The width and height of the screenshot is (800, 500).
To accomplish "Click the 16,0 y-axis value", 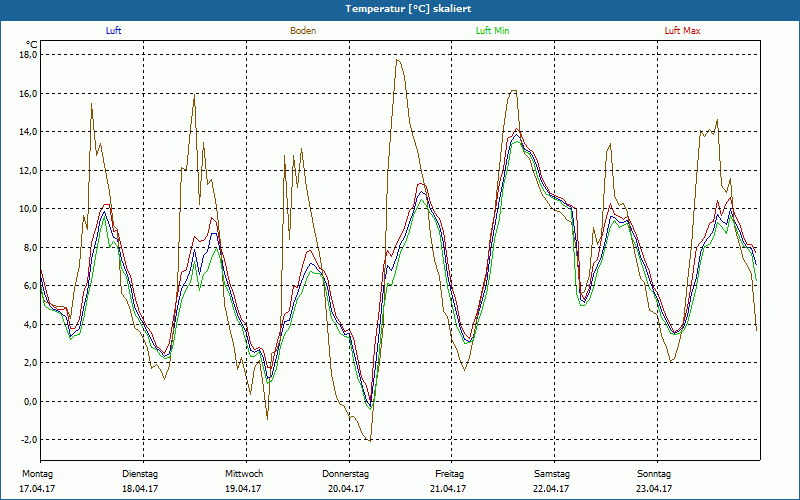I will pos(28,93).
